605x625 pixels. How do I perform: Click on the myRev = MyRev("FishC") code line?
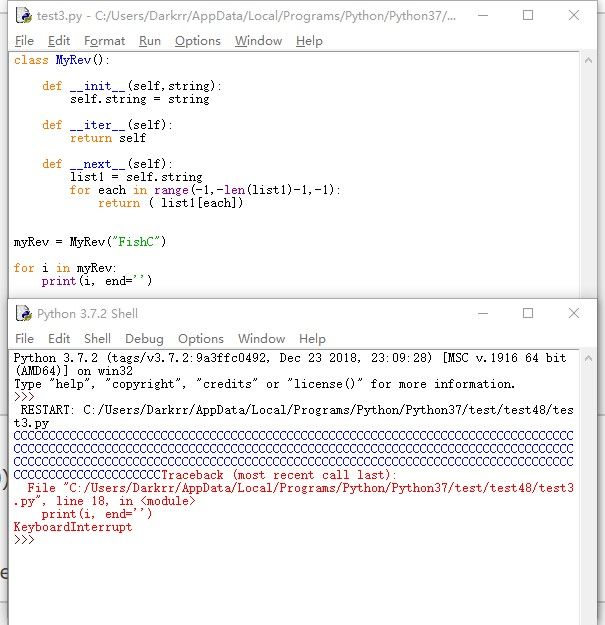pyautogui.click(x=90, y=242)
